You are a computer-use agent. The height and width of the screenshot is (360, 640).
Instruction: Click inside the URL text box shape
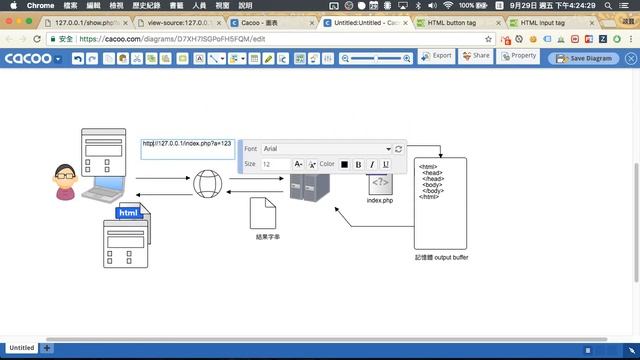[188, 149]
